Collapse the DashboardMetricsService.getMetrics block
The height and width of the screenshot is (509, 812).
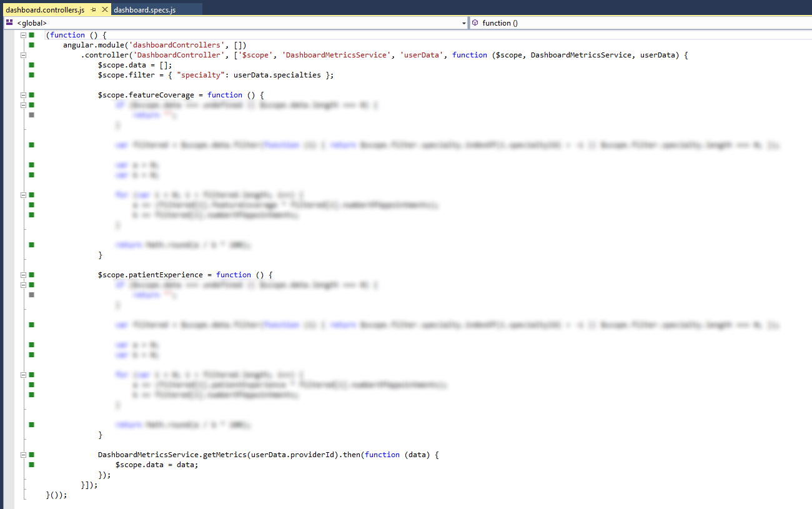click(24, 455)
